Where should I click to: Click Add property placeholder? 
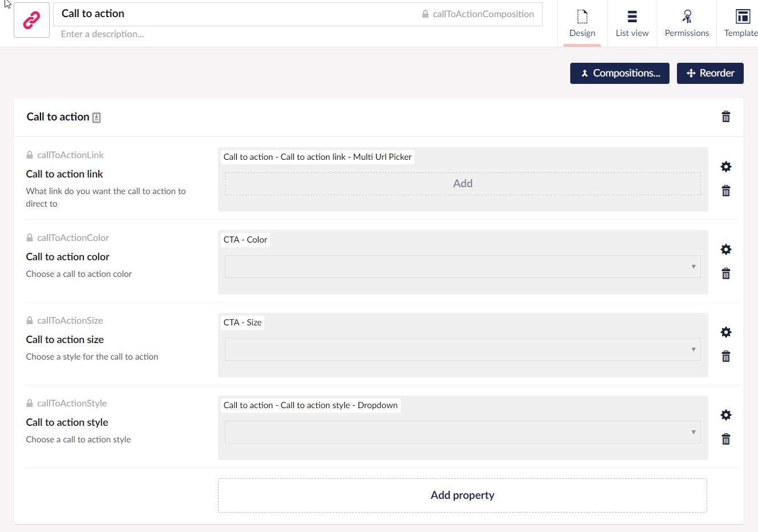[462, 495]
